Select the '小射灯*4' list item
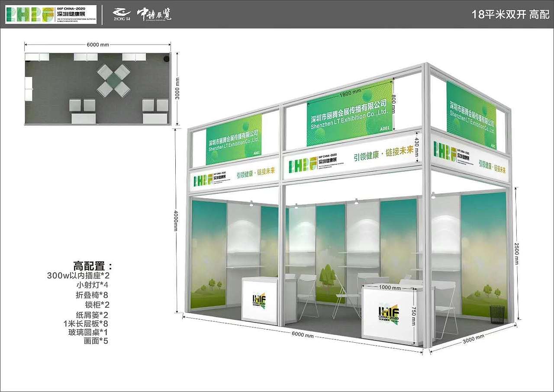Screen dimensions: 554x392 pos(92,285)
